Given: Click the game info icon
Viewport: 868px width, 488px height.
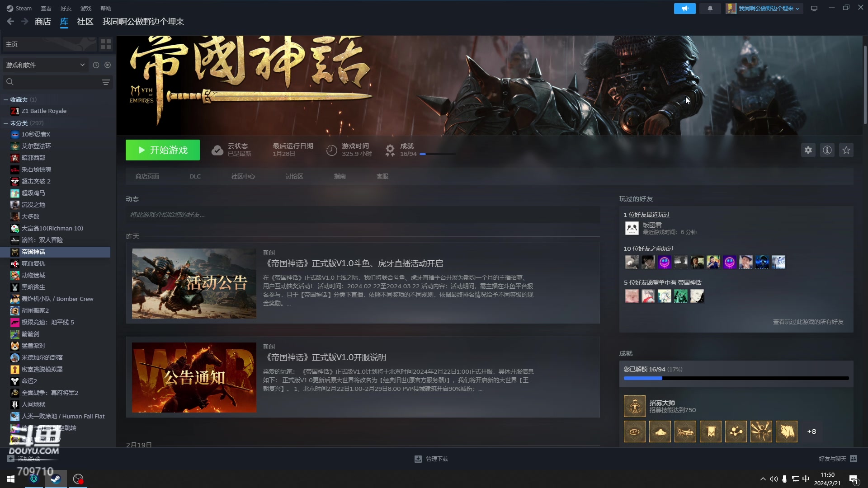Looking at the screenshot, I should (827, 150).
